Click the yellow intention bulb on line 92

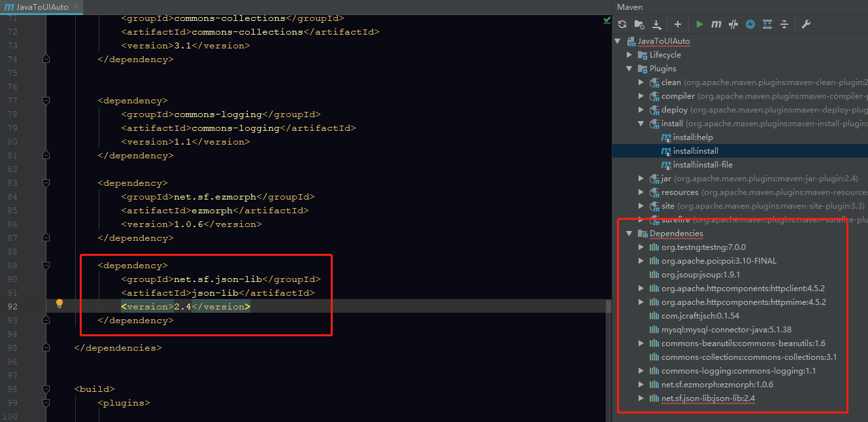59,303
